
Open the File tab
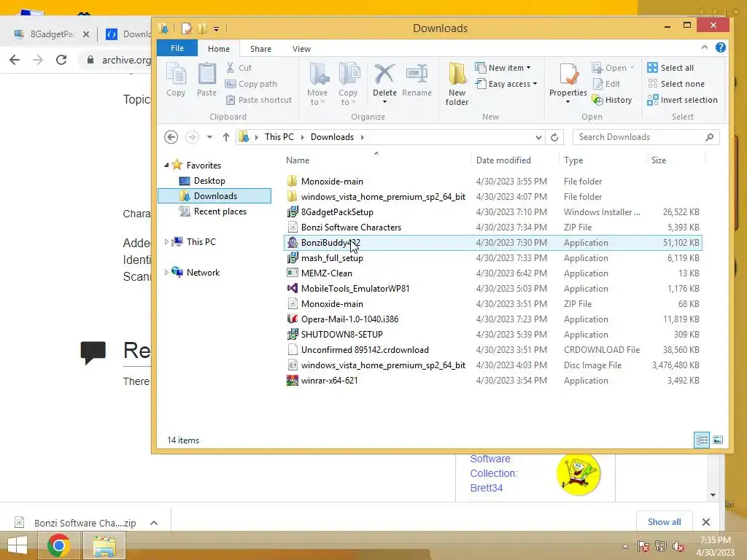(177, 48)
